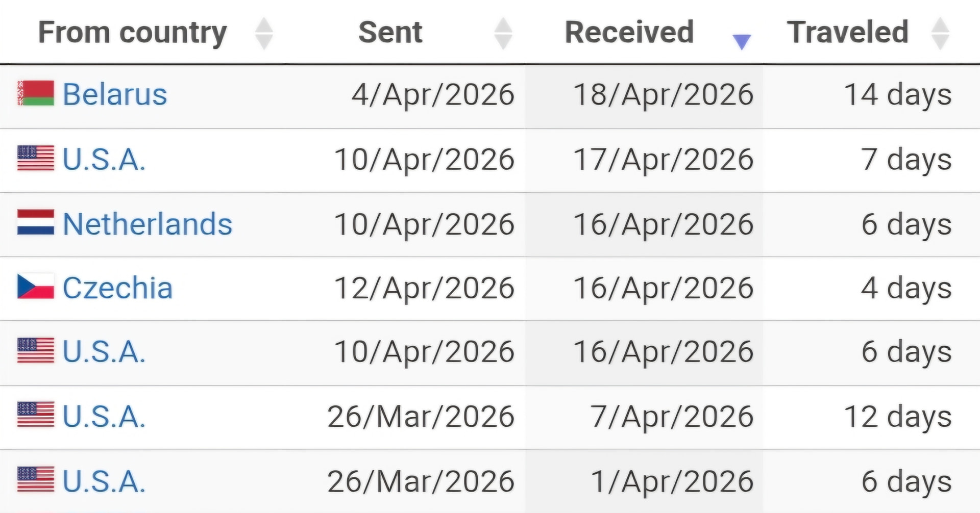Sort by the Traveled column header
This screenshot has width=980, height=513.
click(x=847, y=33)
